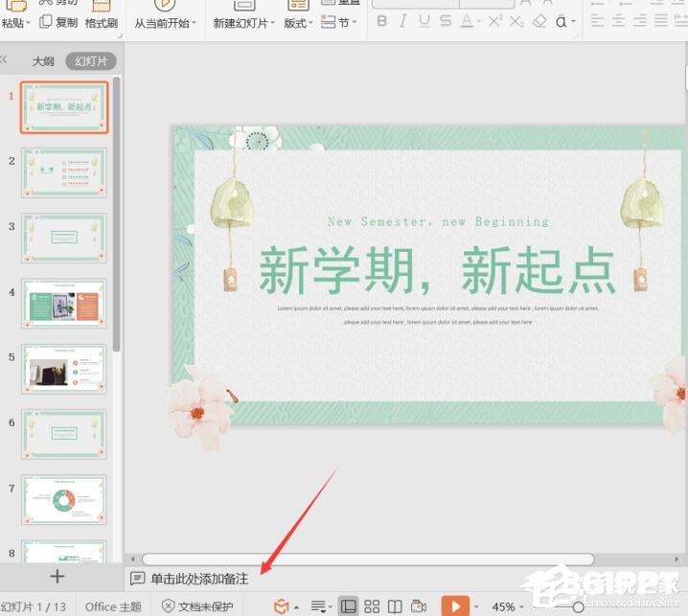Switch to reading view book icon

click(395, 606)
